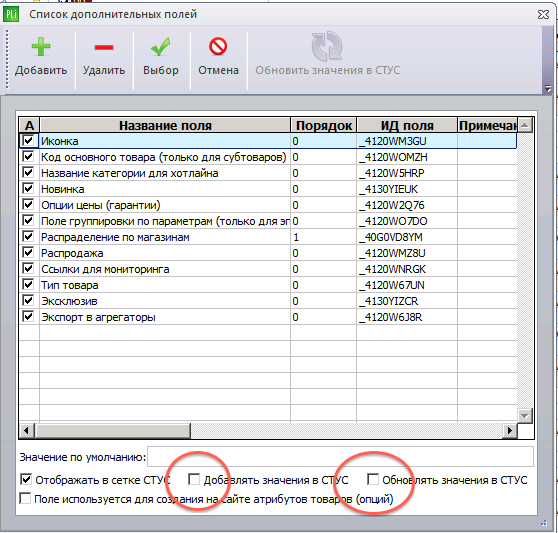The width and height of the screenshot is (558, 533).
Task: Click the green plus Добавить icon
Action: pyautogui.click(x=41, y=47)
